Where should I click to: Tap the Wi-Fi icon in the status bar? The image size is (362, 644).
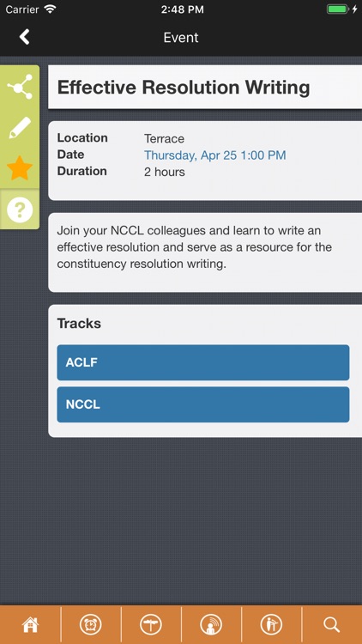point(50,9)
